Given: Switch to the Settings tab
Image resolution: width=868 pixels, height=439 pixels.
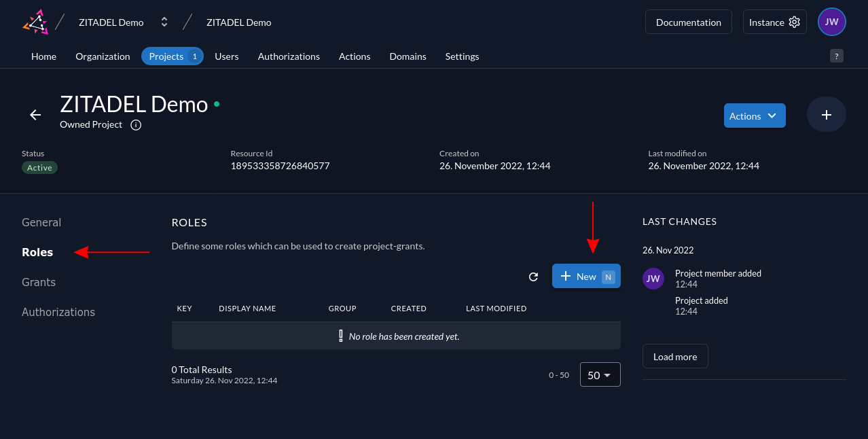Looking at the screenshot, I should (x=462, y=56).
